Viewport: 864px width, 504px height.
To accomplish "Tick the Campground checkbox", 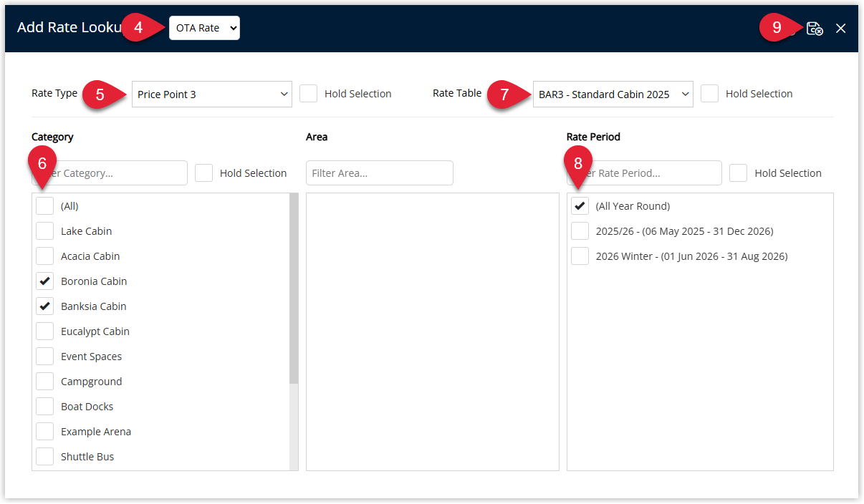I will point(45,382).
